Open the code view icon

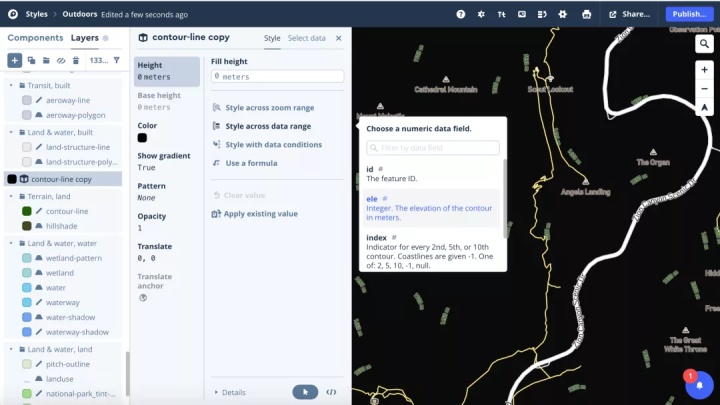coord(331,392)
